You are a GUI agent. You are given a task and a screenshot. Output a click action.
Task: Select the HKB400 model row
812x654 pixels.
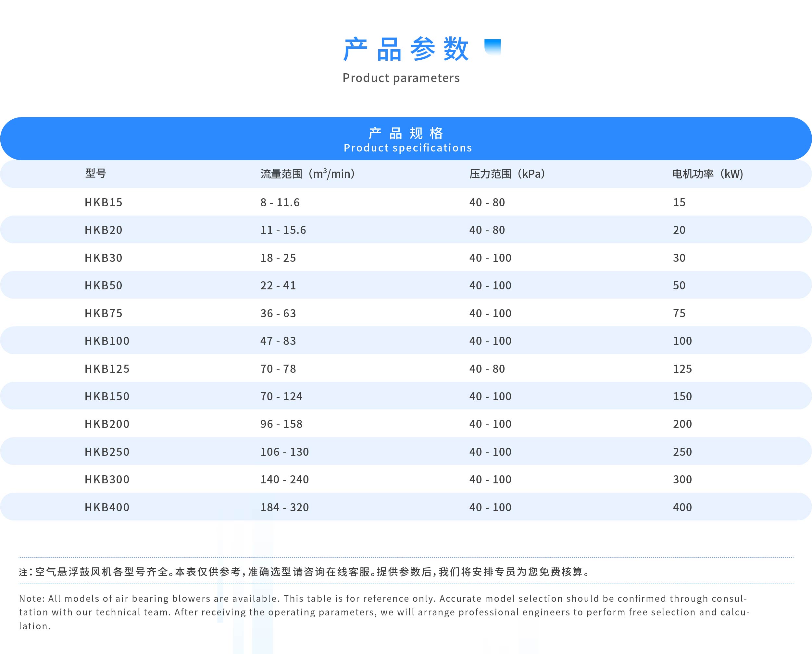pyautogui.click(x=107, y=507)
